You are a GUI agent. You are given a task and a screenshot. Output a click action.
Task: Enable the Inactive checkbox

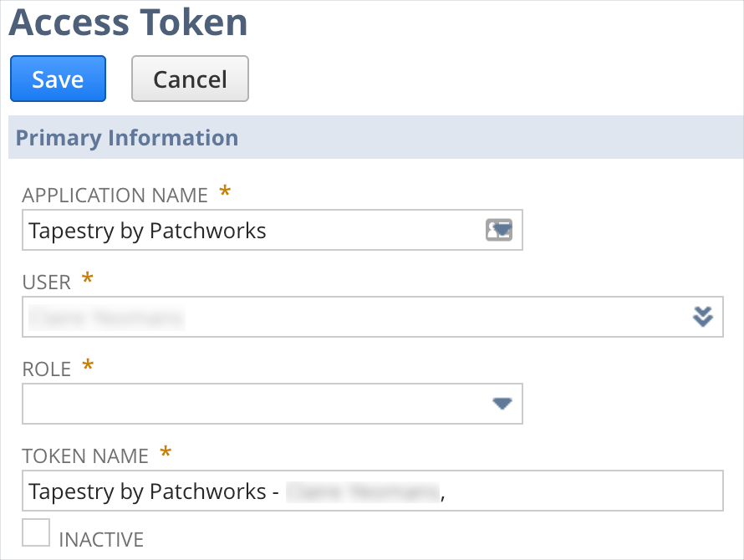[36, 532]
